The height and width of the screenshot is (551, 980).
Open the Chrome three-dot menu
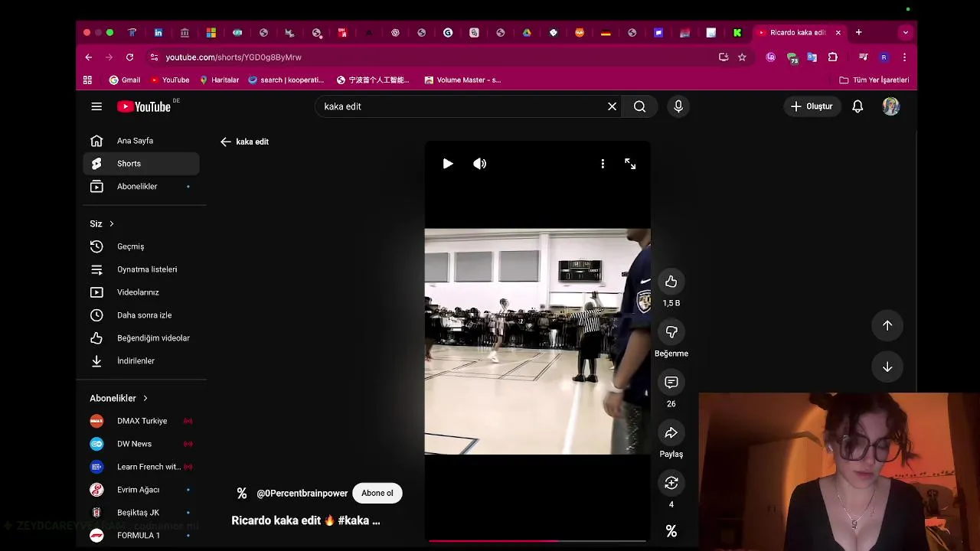904,57
